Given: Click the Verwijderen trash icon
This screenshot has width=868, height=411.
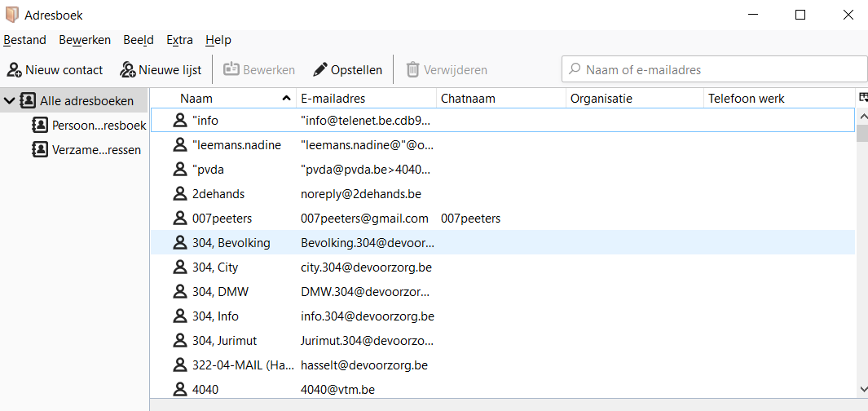Looking at the screenshot, I should click(413, 70).
